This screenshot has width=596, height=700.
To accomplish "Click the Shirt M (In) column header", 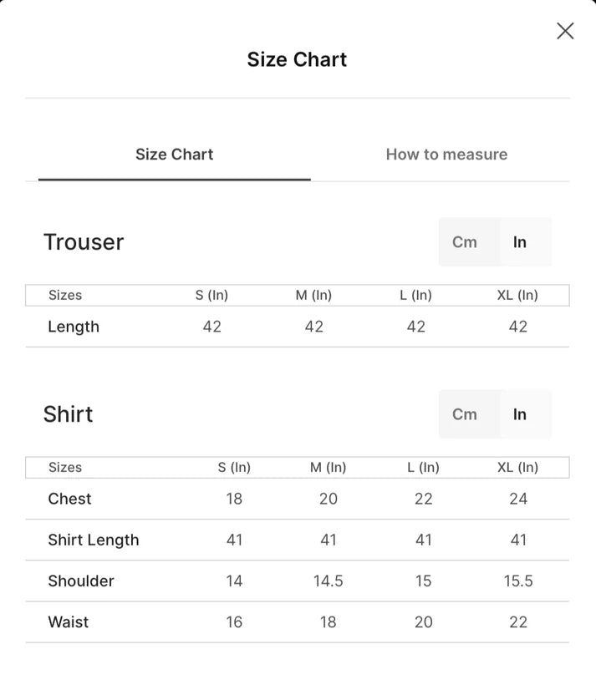I will [x=328, y=468].
